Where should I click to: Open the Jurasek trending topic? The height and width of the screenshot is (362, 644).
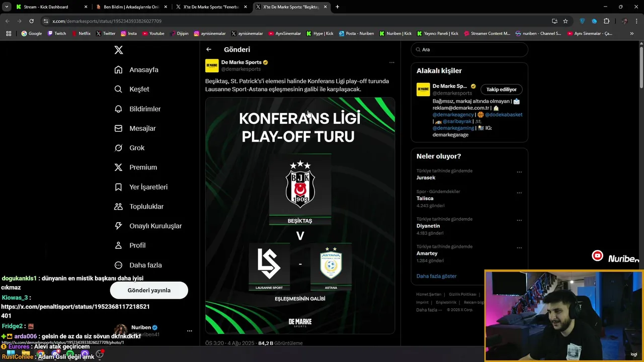(x=426, y=177)
